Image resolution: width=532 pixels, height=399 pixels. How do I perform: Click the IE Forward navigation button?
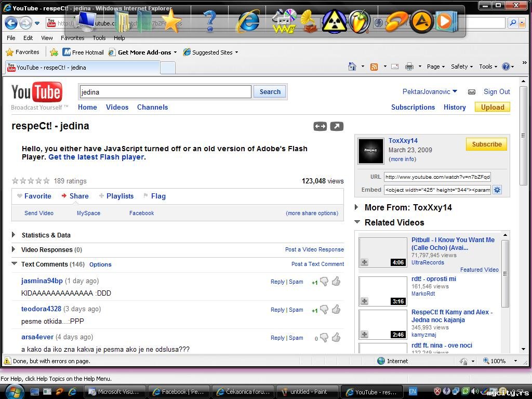(x=25, y=23)
